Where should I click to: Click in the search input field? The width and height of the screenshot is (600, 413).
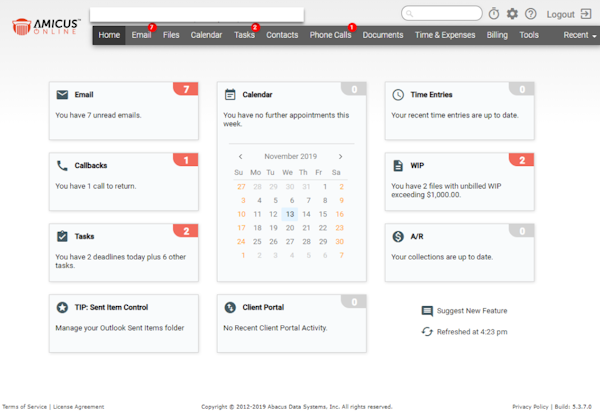click(442, 13)
